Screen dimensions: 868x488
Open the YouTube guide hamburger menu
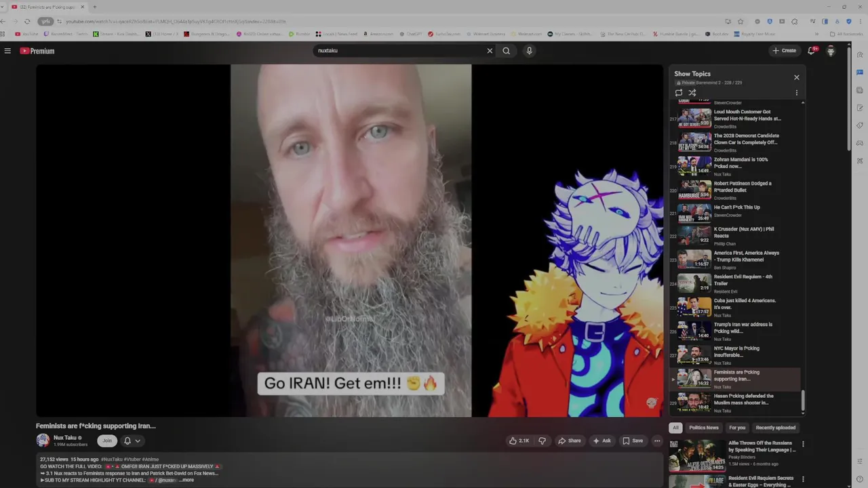(7, 51)
